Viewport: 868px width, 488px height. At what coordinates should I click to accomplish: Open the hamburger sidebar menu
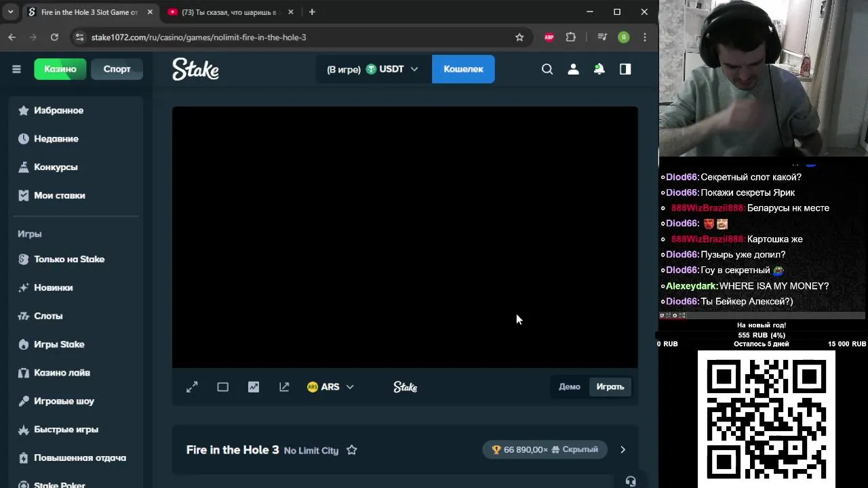point(16,69)
